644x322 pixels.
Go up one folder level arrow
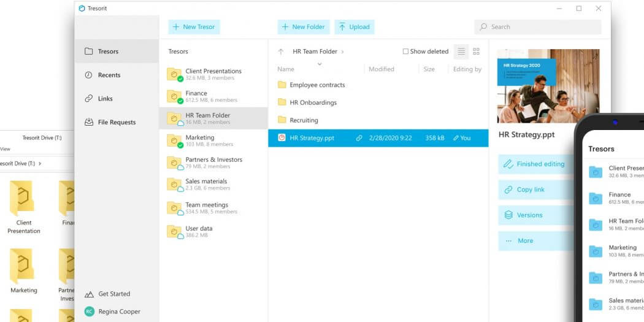click(281, 52)
